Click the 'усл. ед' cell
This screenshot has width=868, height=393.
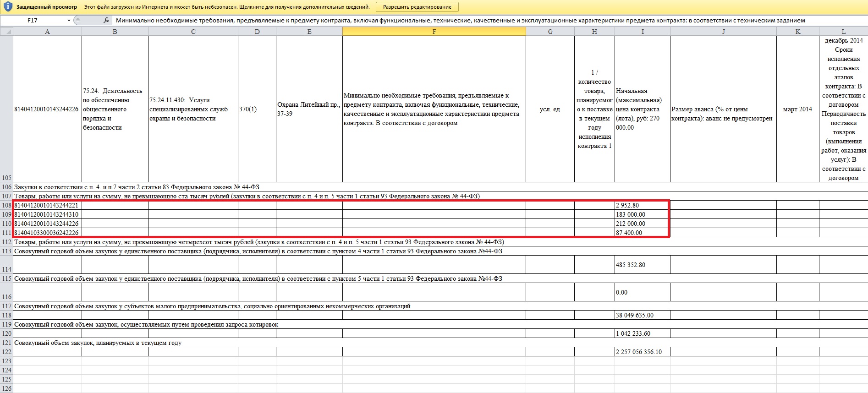(550, 109)
